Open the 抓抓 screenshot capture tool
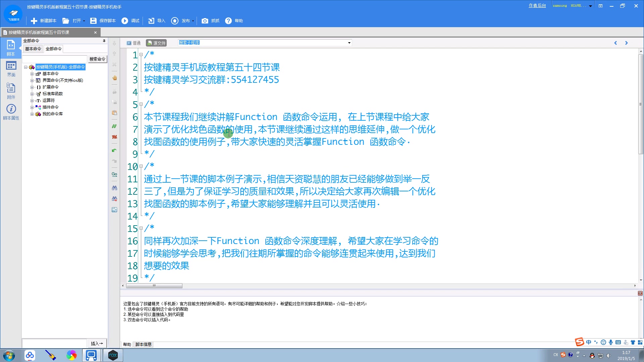 coord(210,21)
